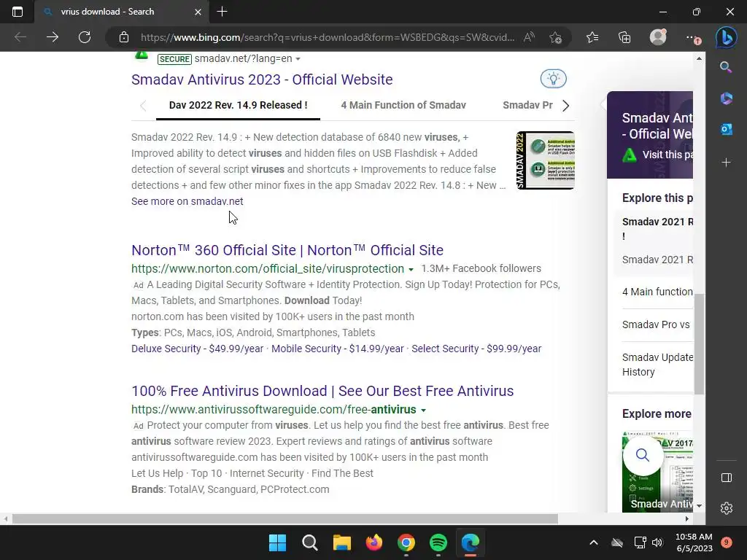Click the Read aloud icon
This screenshot has width=747, height=560.
pyautogui.click(x=529, y=37)
